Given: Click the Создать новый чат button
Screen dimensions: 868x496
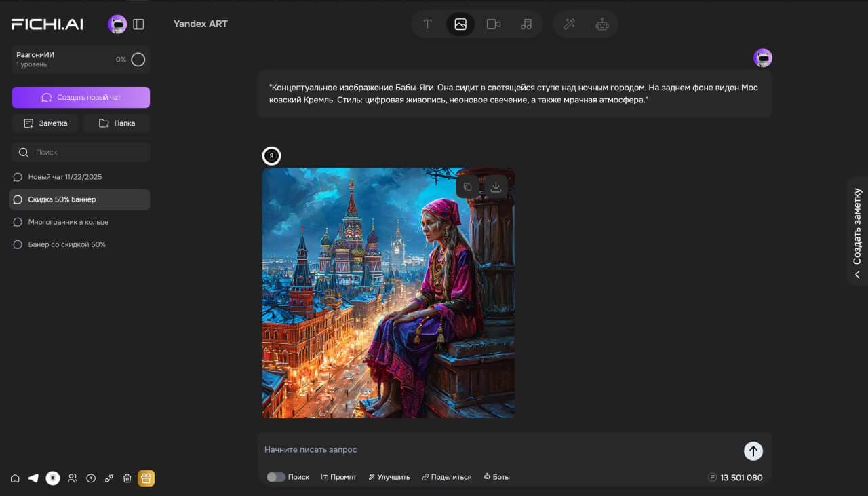Looking at the screenshot, I should (x=81, y=97).
